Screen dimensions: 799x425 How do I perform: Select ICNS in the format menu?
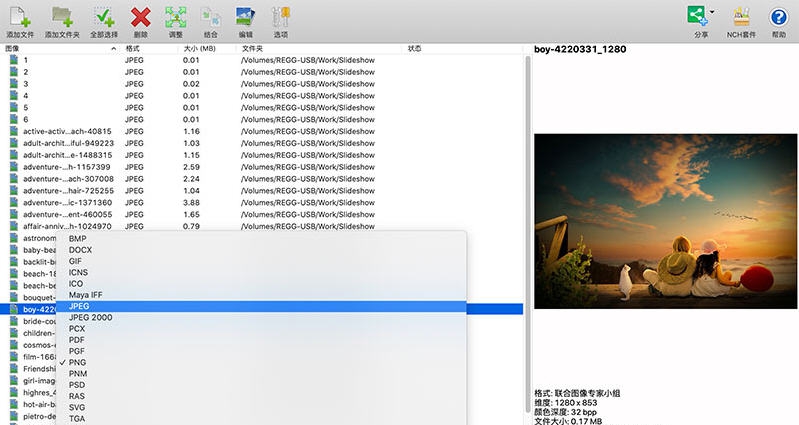[261, 272]
